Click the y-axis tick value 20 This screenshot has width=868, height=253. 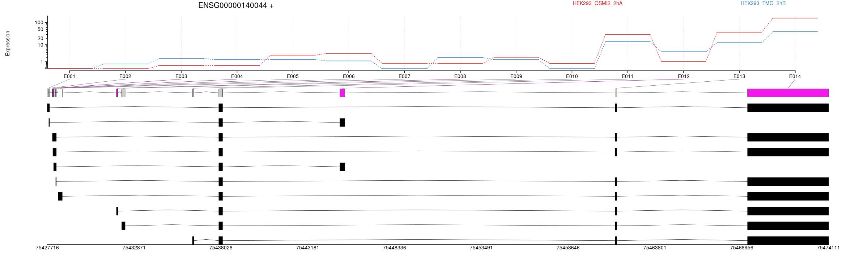click(41, 38)
